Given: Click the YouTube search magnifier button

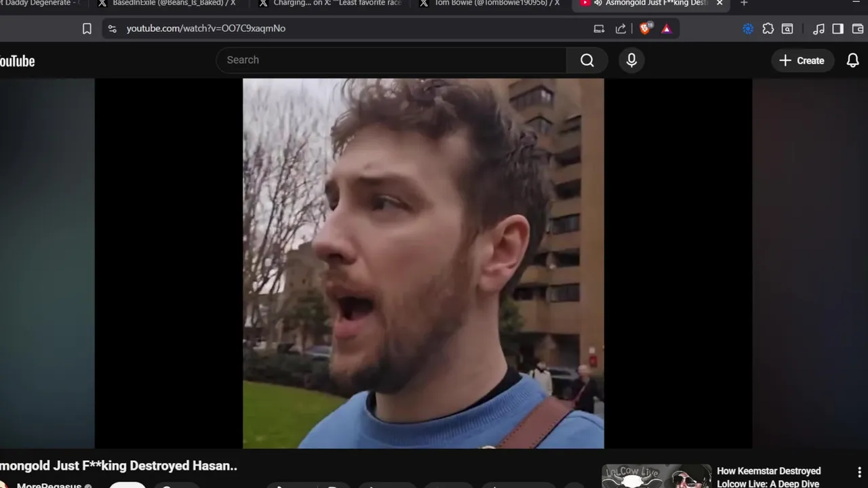Looking at the screenshot, I should (587, 60).
